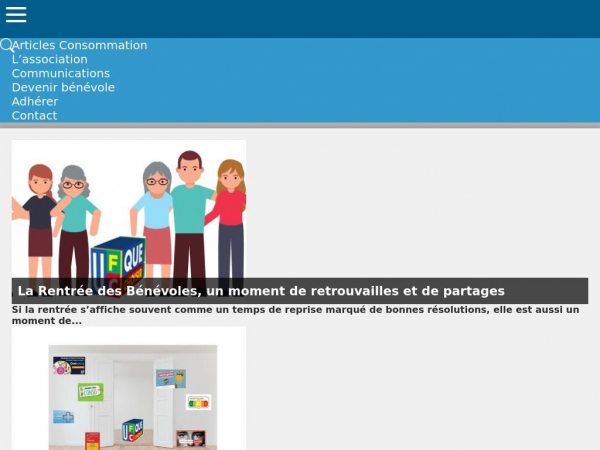
Task: Open article La Rentrée des Bénévoles title
Action: click(261, 291)
